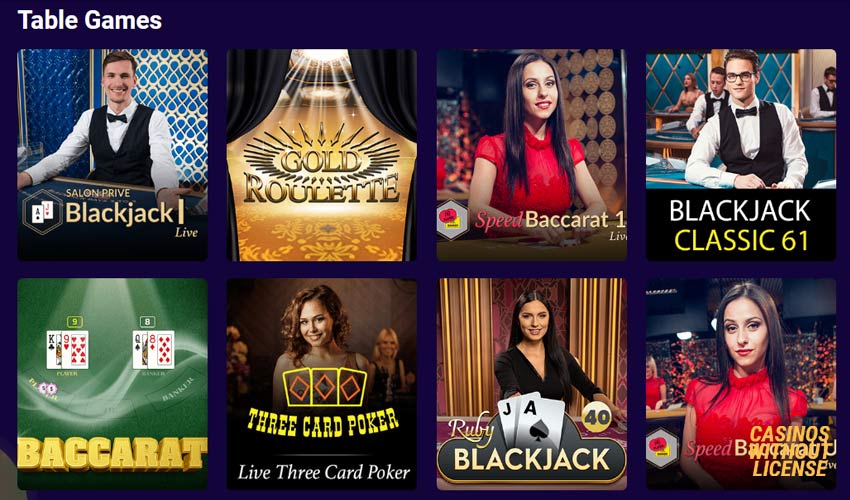This screenshot has height=500, width=850.
Task: Launch the Gold Roulette game tile
Action: click(x=322, y=155)
